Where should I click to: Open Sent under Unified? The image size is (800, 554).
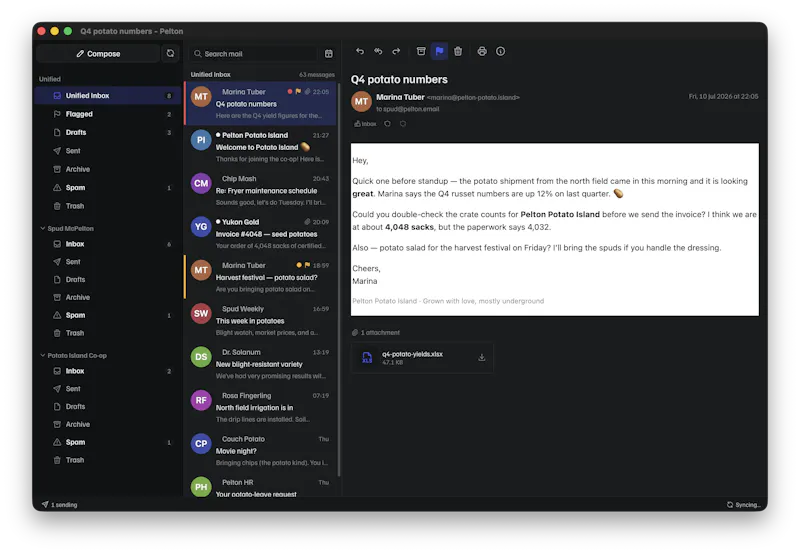click(107, 150)
